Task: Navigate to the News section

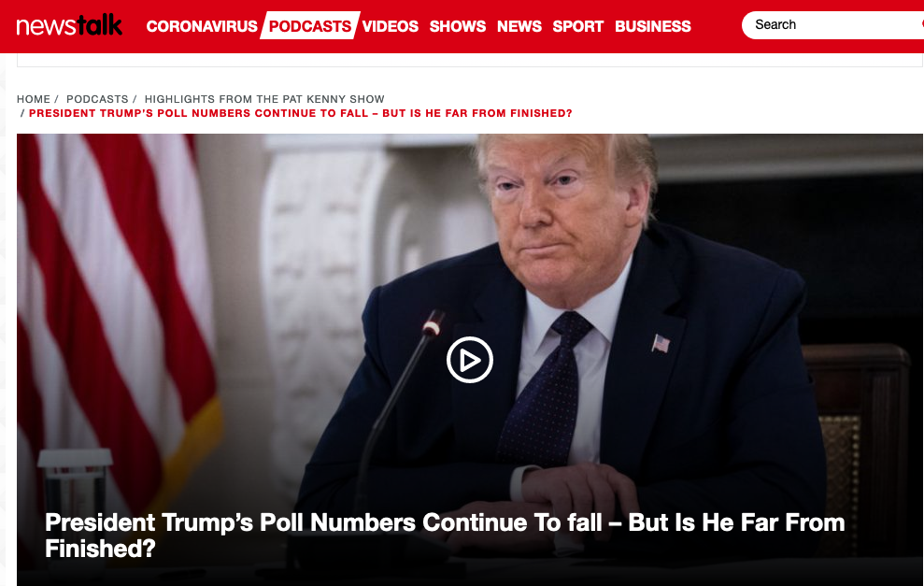Action: click(519, 26)
